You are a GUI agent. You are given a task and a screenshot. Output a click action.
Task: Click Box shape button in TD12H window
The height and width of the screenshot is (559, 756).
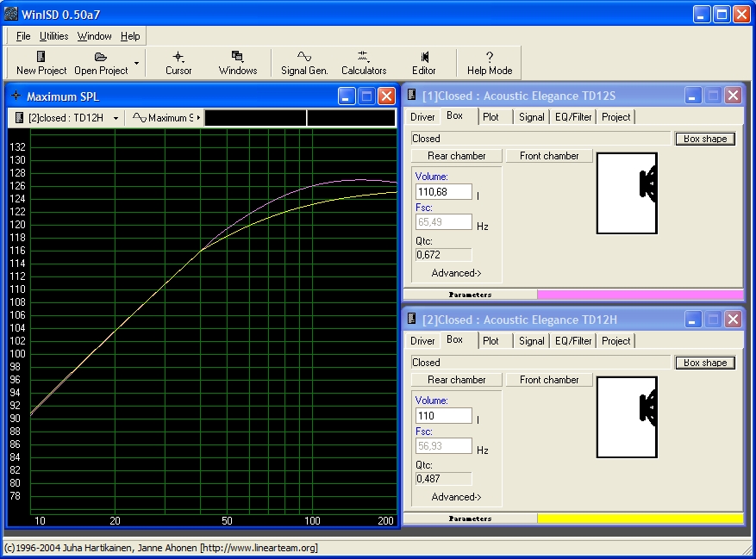(x=705, y=363)
